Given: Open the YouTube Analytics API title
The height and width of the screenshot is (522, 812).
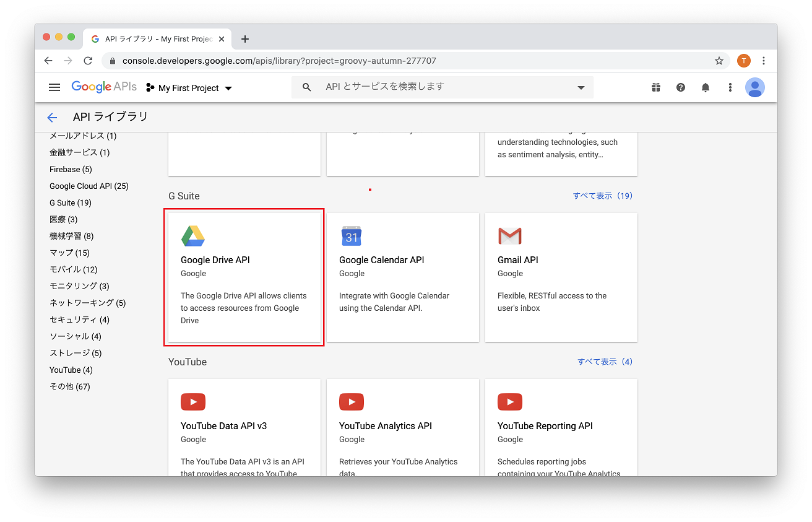Looking at the screenshot, I should click(x=386, y=426).
